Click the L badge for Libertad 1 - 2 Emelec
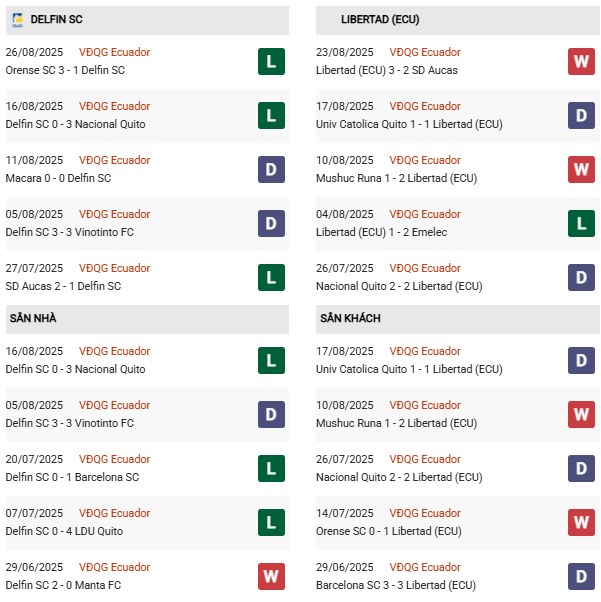The image size is (601, 602). [581, 224]
